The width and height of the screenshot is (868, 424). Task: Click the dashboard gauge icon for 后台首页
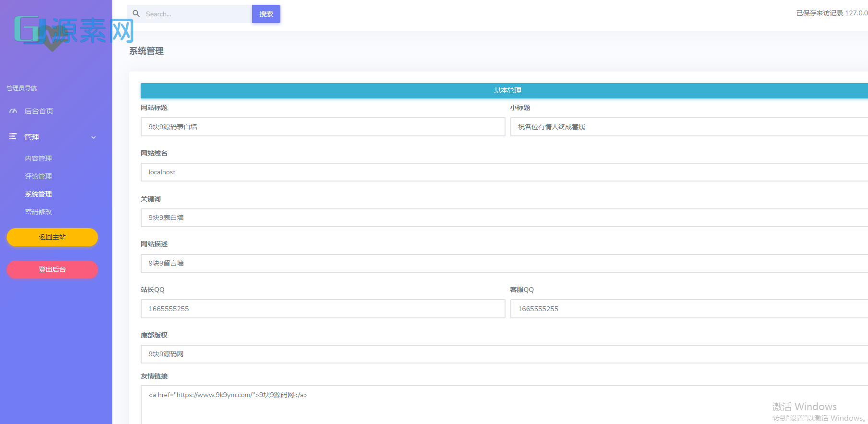13,111
